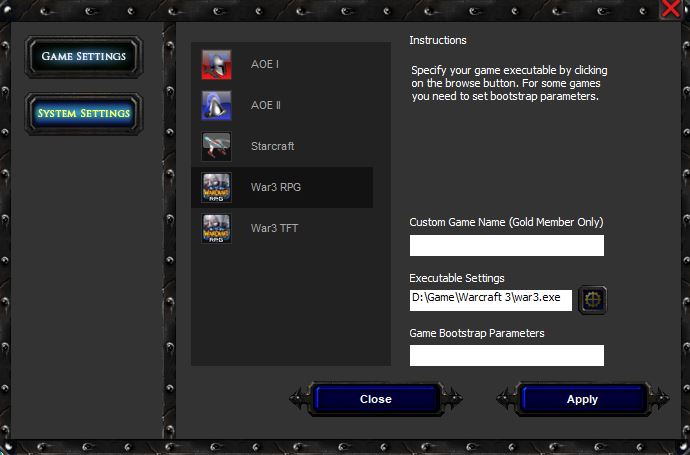Click the Executable Settings label

pos(457,278)
